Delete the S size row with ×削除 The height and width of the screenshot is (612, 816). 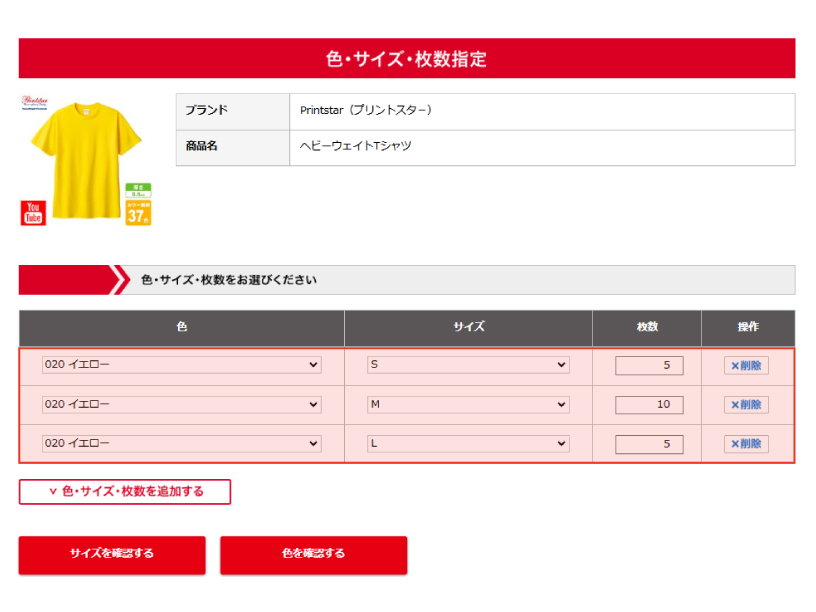(746, 366)
